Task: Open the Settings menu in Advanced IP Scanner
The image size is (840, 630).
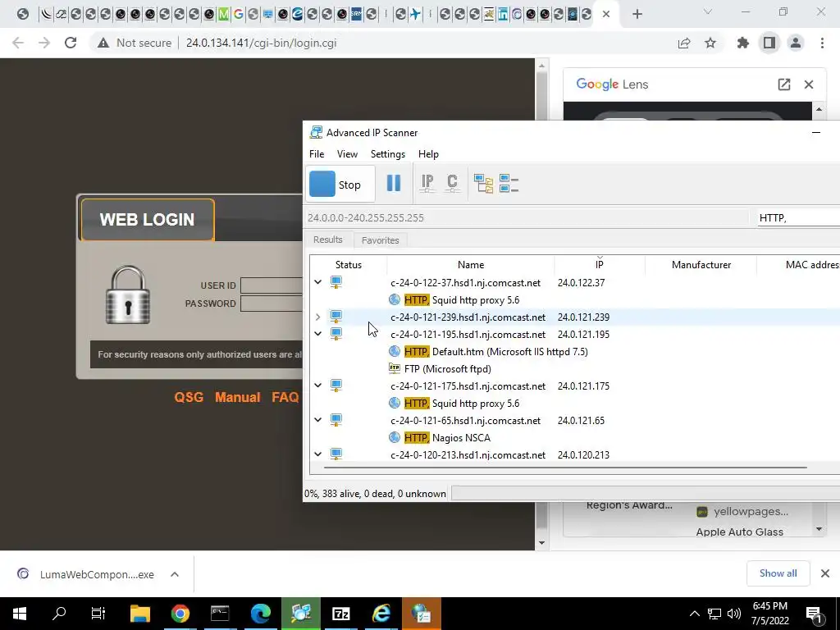Action: [388, 153]
